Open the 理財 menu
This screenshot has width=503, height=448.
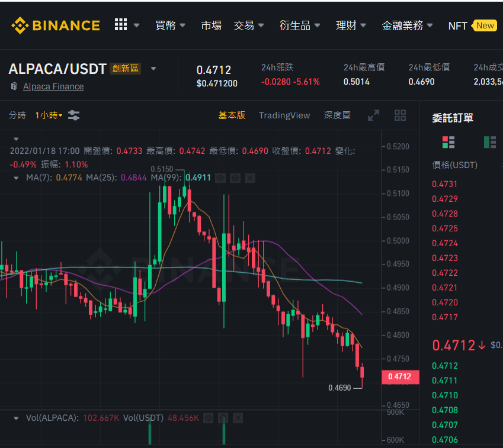point(351,25)
